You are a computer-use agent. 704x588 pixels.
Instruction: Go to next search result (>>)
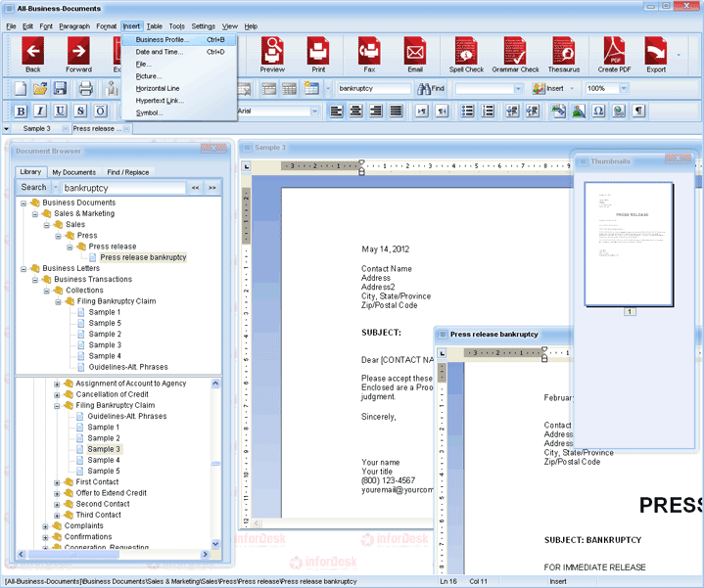[212, 188]
